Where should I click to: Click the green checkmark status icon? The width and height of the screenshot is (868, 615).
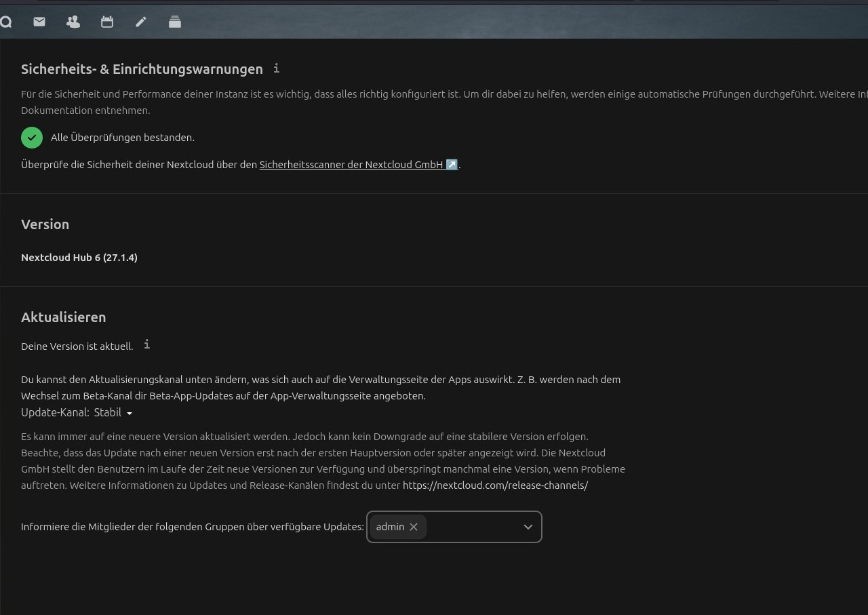click(32, 138)
